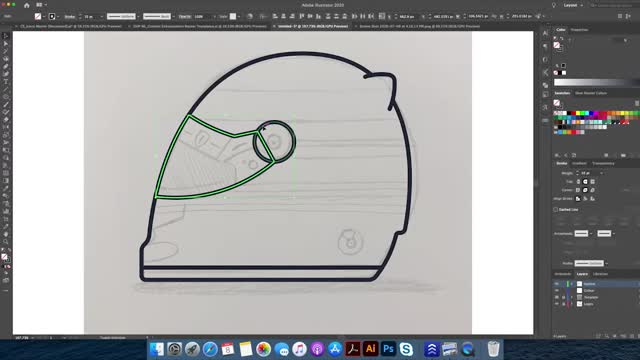The image size is (640, 360).
Task: Click the vertical align top icon
Action: pyautogui.click(x=302, y=16)
